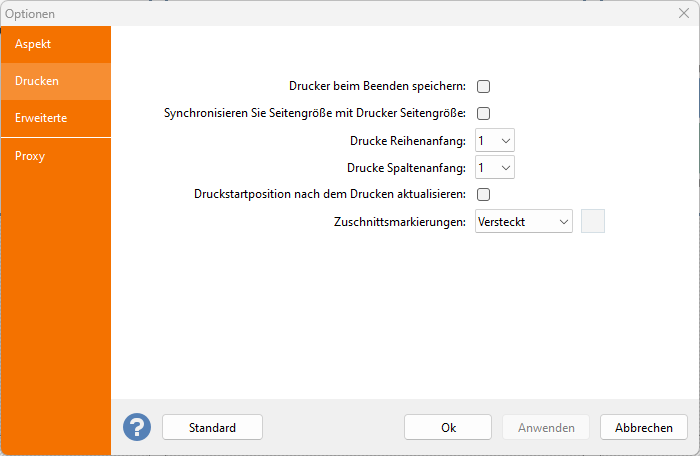Open the blue help question mark icon

[x=137, y=427]
